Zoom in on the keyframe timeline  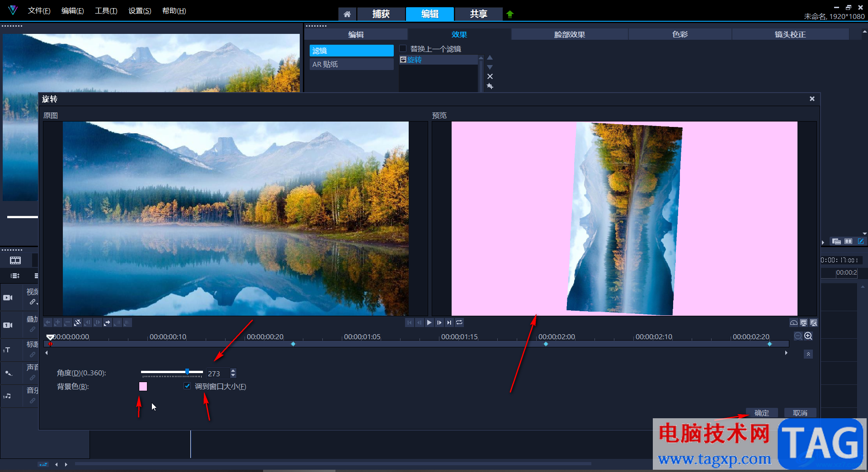point(808,336)
